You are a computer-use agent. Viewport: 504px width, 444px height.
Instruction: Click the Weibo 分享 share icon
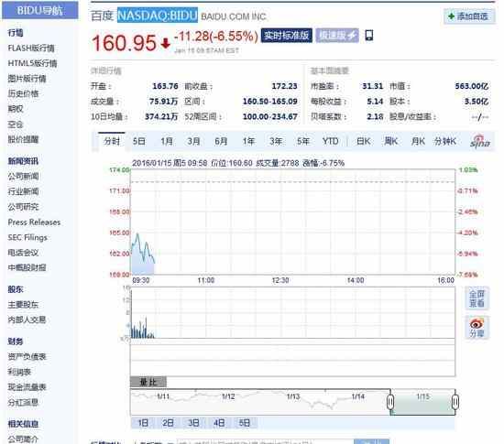pos(477,328)
